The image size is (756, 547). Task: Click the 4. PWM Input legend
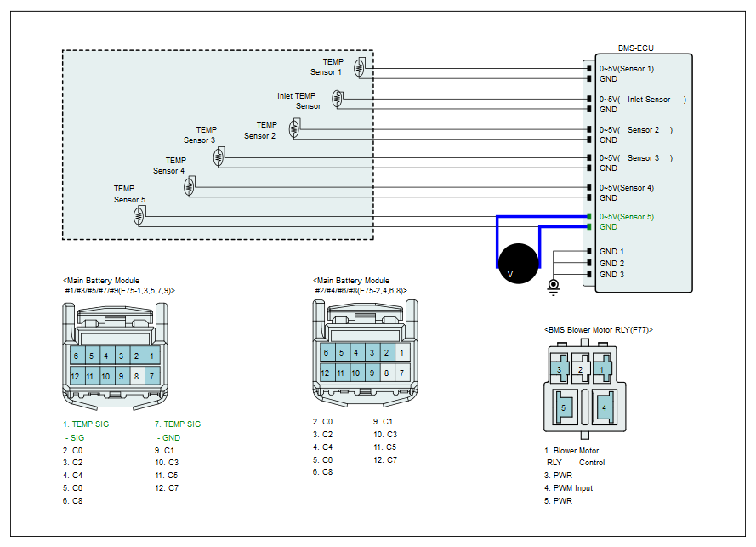coord(568,488)
